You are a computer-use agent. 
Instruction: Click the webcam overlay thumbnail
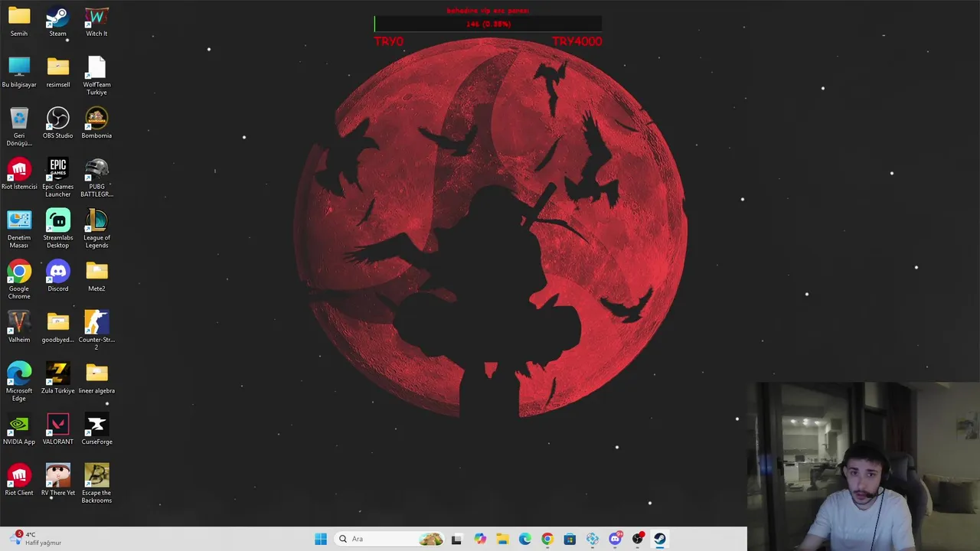coord(864,467)
